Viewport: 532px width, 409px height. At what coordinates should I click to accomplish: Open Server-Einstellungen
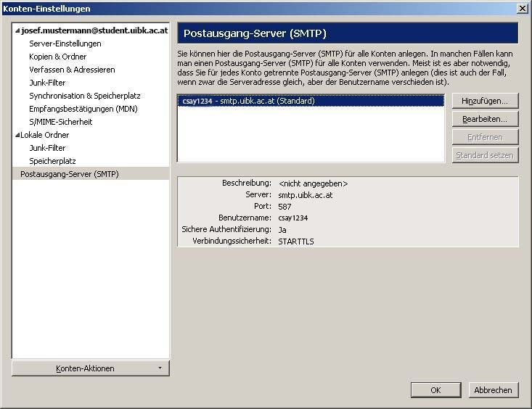[65, 44]
